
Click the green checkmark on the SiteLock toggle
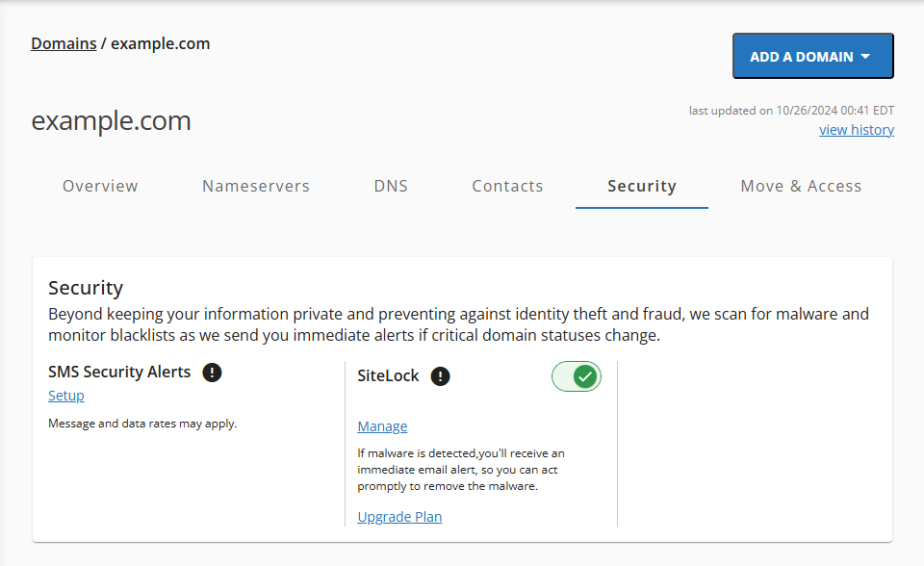pyautogui.click(x=584, y=376)
